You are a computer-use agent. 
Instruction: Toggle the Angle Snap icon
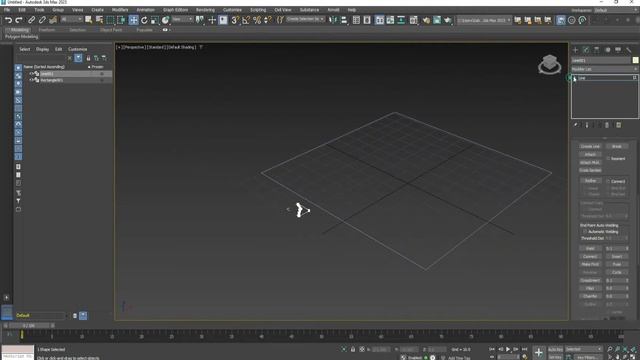(x=246, y=20)
